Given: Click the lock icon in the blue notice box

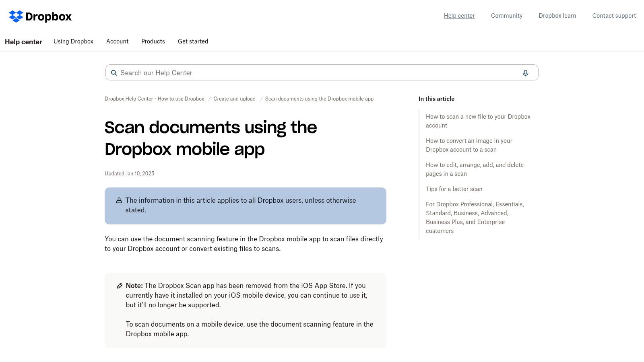Looking at the screenshot, I should [119, 200].
